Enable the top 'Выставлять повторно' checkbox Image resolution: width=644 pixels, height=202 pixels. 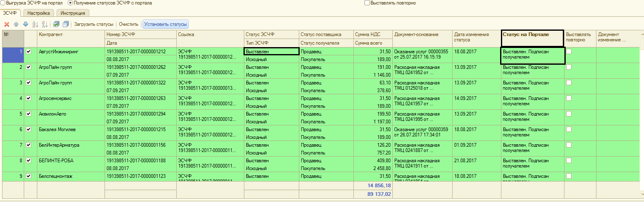(367, 3)
